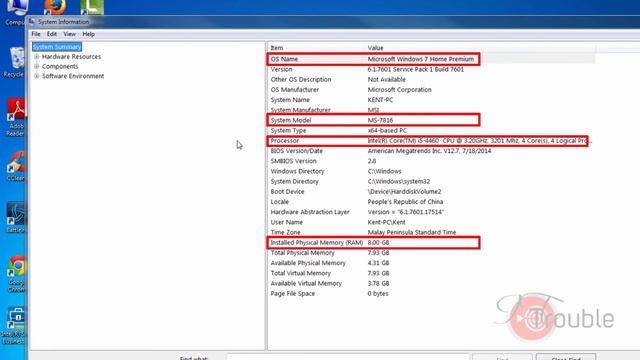640x360 pixels.
Task: Open the File menu
Action: click(36, 34)
